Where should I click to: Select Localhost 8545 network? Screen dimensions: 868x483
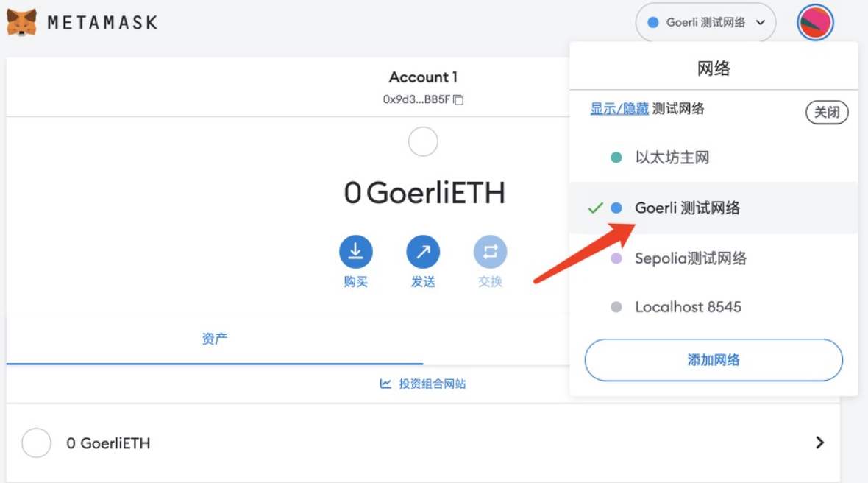tap(714, 307)
